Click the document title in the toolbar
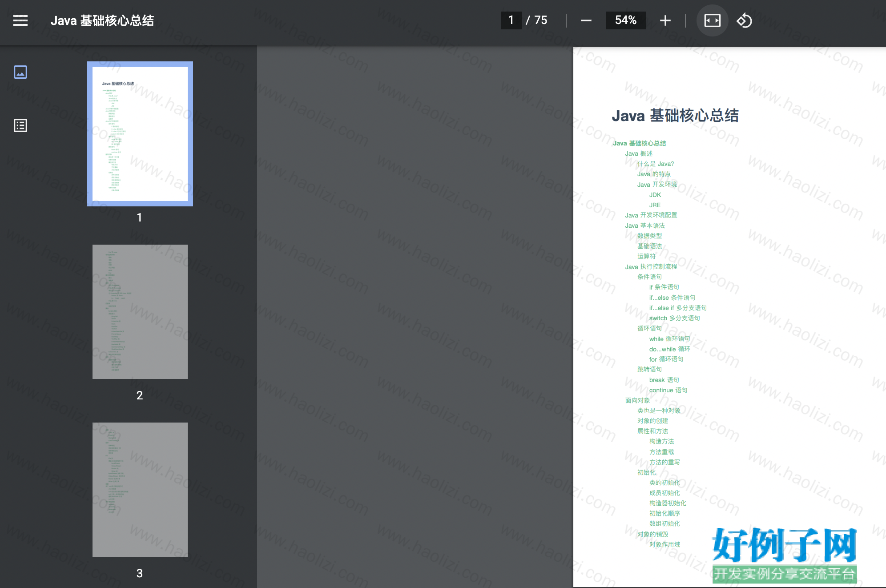 pyautogui.click(x=102, y=20)
